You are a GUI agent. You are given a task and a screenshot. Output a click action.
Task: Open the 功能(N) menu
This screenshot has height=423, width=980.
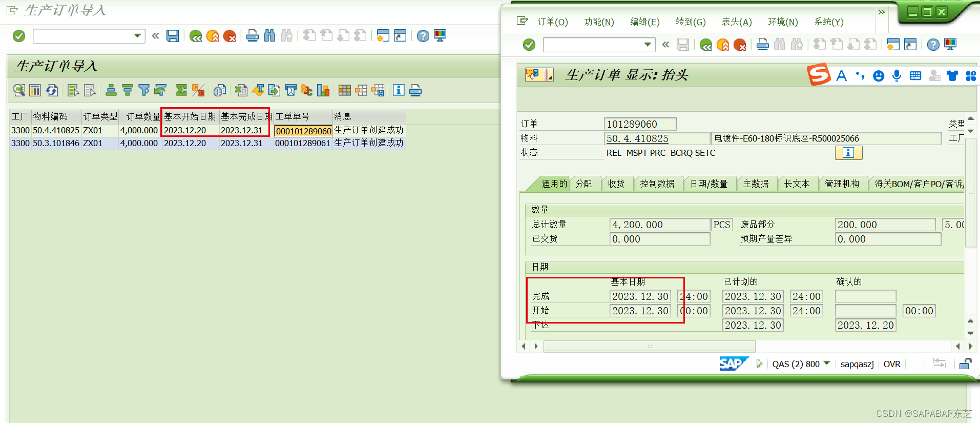(x=599, y=22)
